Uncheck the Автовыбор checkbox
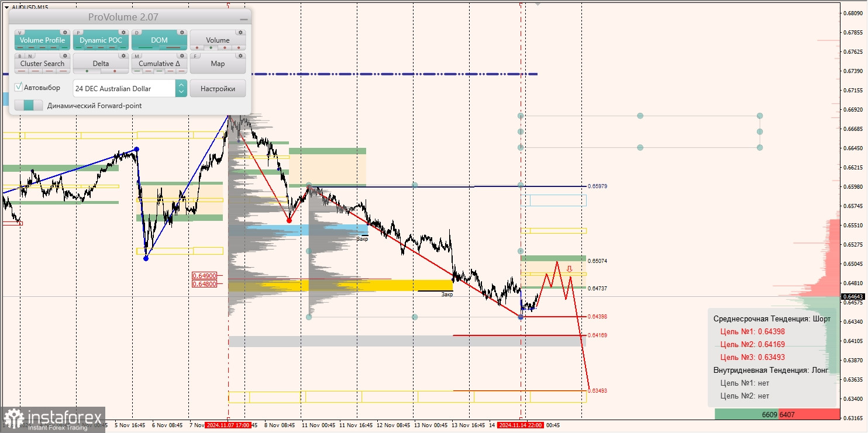The width and height of the screenshot is (868, 433). tap(19, 87)
